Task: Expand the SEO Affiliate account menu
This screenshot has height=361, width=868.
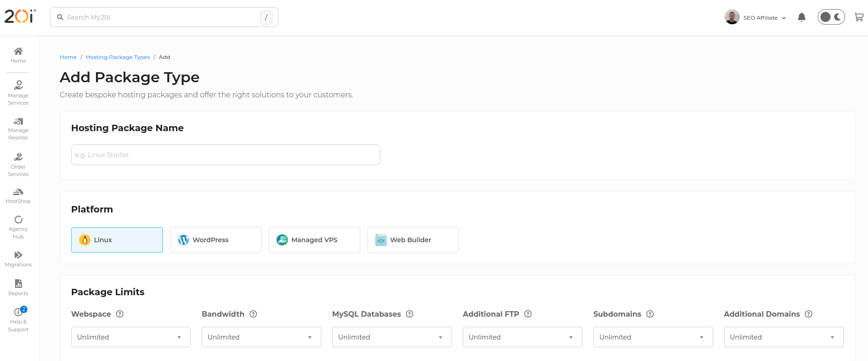Action: click(764, 18)
